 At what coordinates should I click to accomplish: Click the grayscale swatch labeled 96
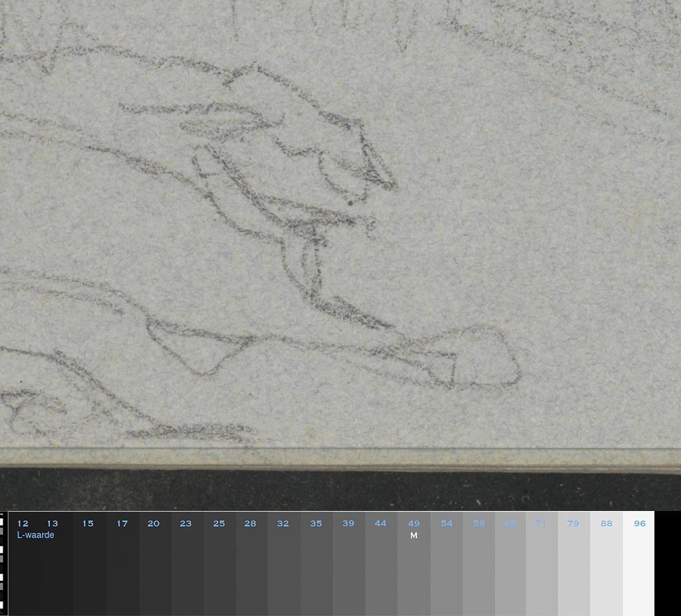click(x=638, y=565)
